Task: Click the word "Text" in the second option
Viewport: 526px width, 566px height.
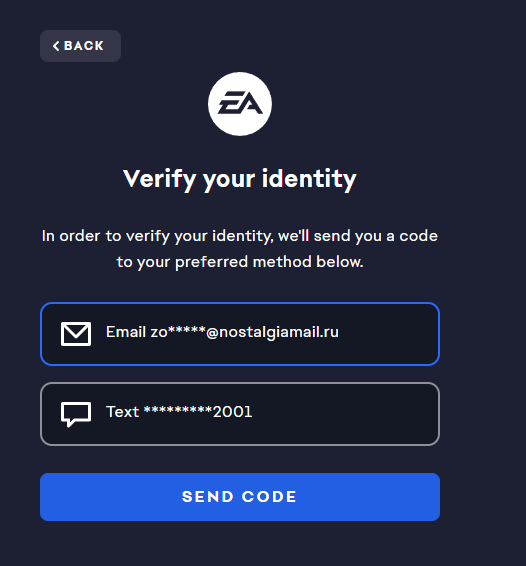Action: pyautogui.click(x=122, y=412)
